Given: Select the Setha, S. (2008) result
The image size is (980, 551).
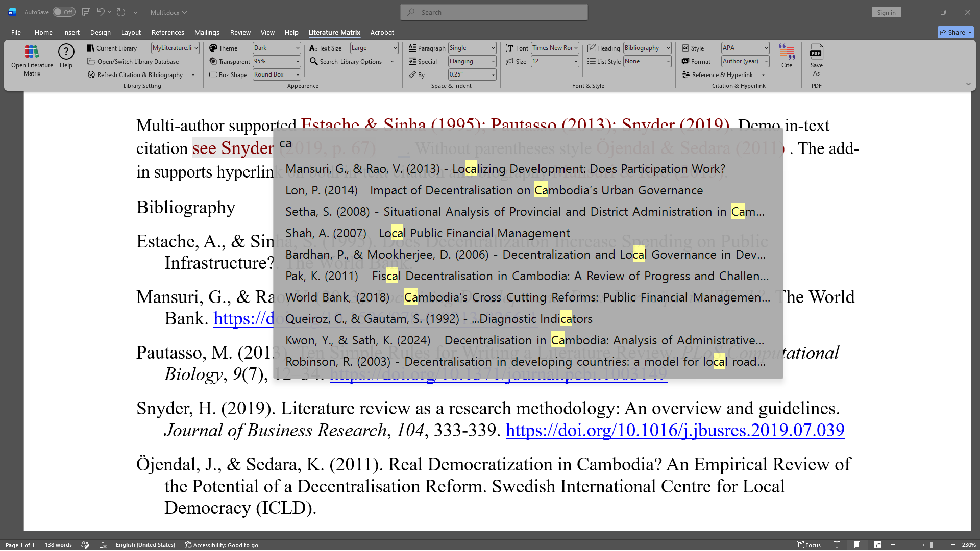Looking at the screenshot, I should point(528,212).
